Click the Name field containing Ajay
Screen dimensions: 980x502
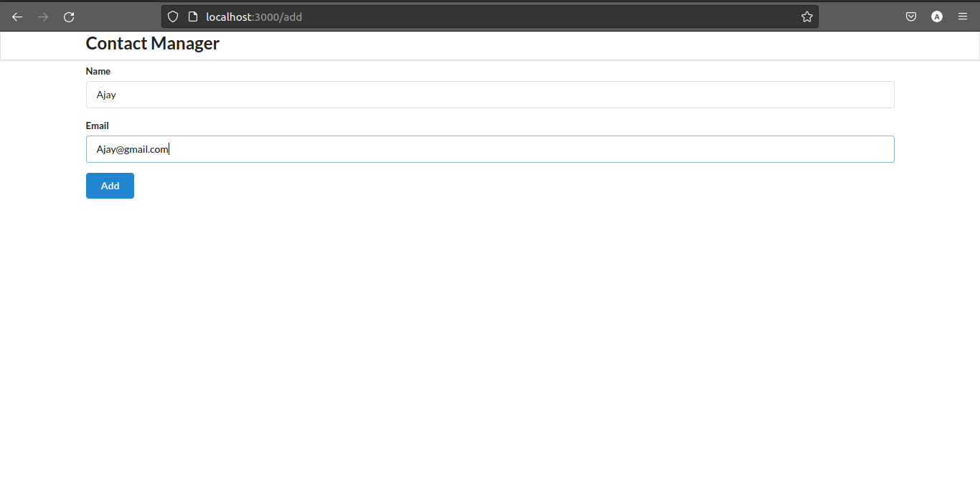pos(490,95)
